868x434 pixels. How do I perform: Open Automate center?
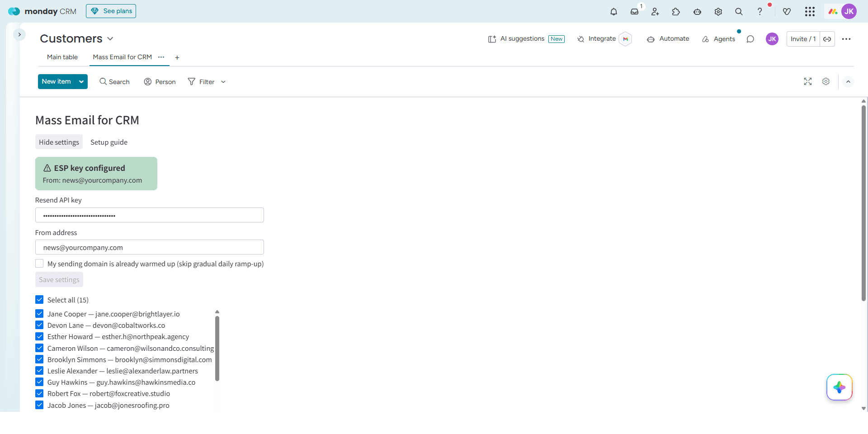[x=668, y=39]
